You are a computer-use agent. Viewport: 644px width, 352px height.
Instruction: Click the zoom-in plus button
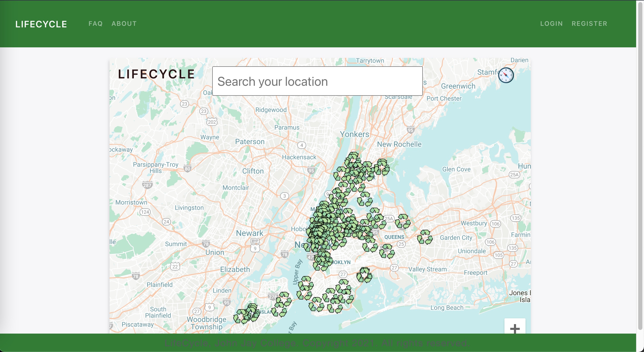[x=514, y=329]
